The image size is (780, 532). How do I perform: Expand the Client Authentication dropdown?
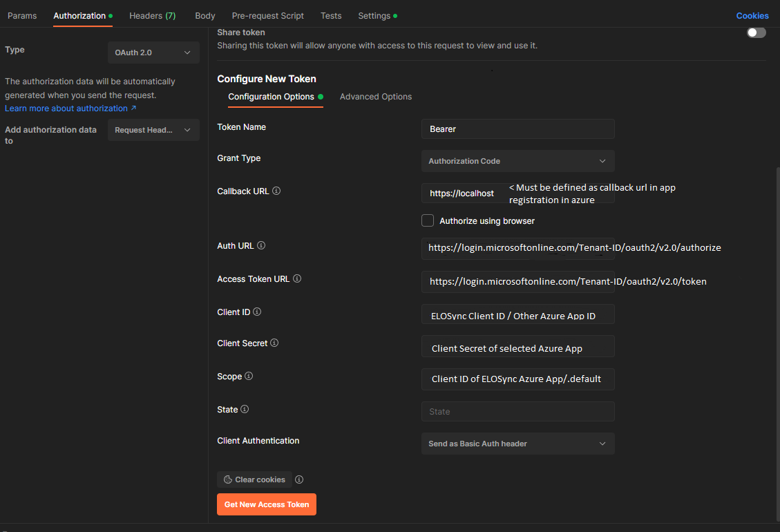(517, 444)
